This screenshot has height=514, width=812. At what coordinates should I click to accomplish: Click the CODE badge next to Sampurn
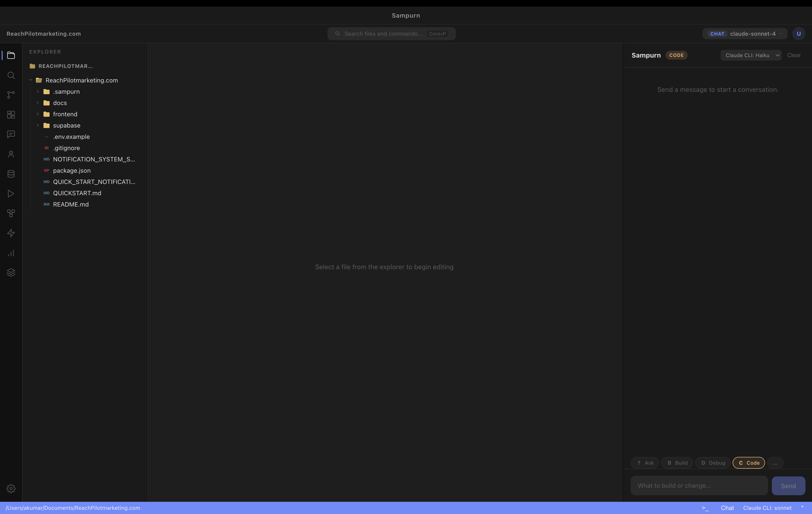[676, 55]
